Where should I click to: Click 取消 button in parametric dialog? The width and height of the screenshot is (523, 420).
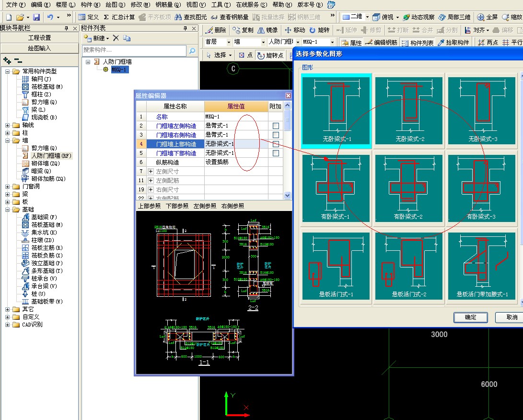[511, 317]
